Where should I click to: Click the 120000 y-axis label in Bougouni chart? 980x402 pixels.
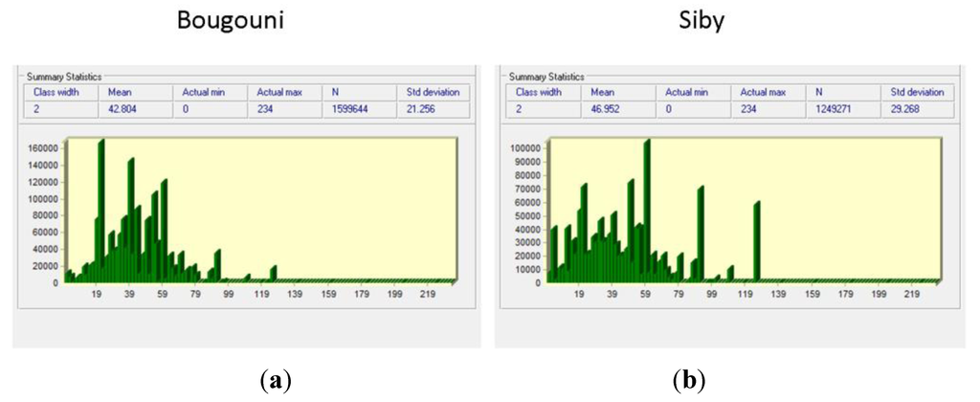point(44,182)
